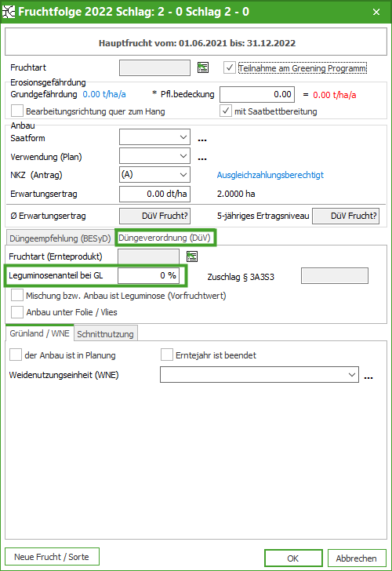
Task: Confirm with the OK button
Action: (x=293, y=558)
